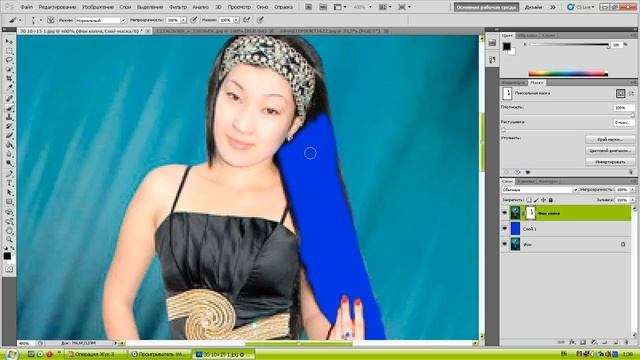The image size is (640, 360).
Task: Select the Spot Healing Brush tool
Action: pyautogui.click(x=9, y=98)
